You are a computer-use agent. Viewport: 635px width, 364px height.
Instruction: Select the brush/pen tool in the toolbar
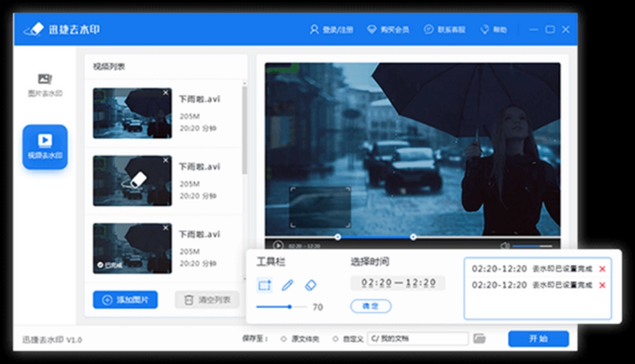(288, 285)
